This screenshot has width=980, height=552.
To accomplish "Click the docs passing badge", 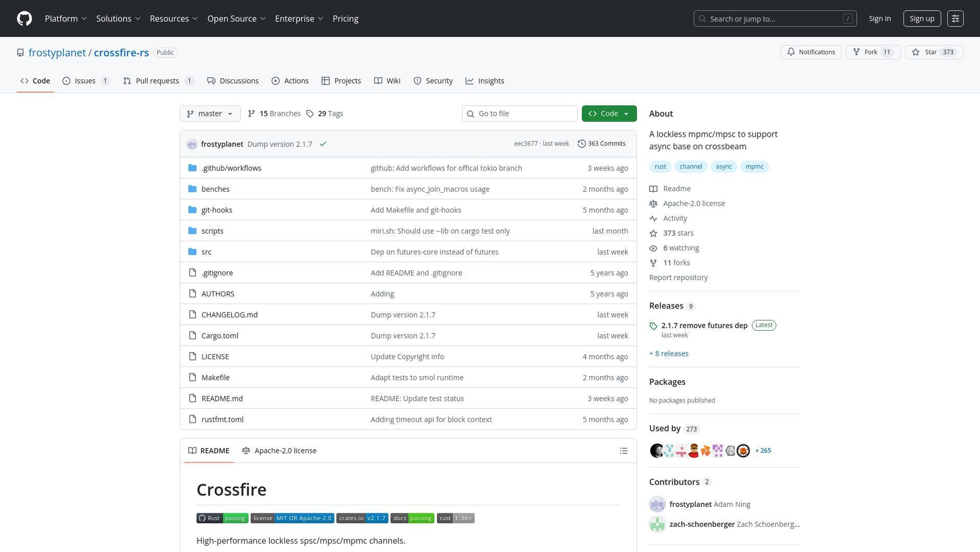I will (x=412, y=518).
